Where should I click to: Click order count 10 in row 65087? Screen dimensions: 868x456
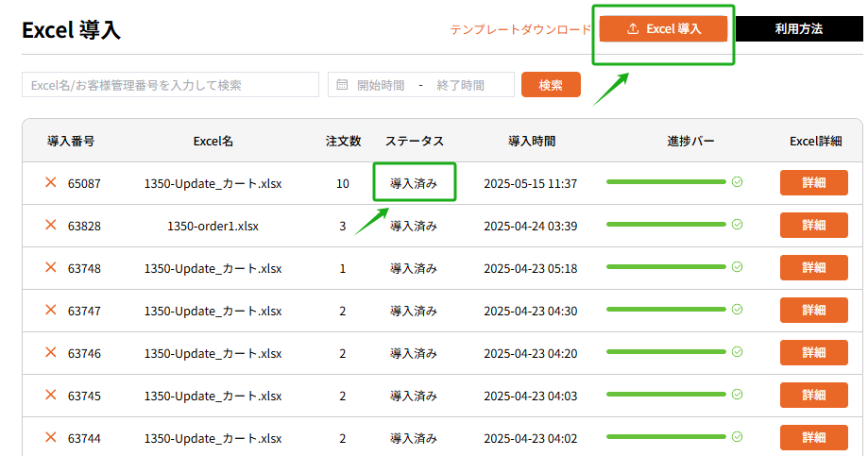(343, 183)
